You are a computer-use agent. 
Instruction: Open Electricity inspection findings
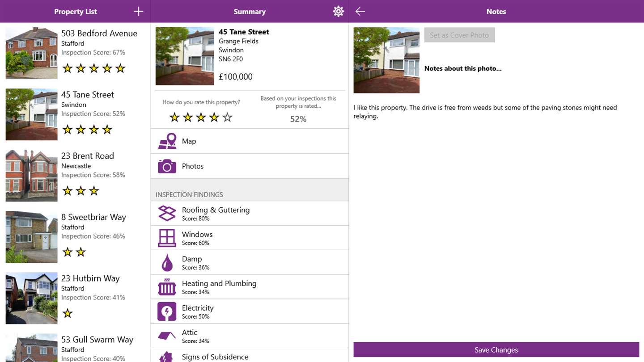coord(250,312)
